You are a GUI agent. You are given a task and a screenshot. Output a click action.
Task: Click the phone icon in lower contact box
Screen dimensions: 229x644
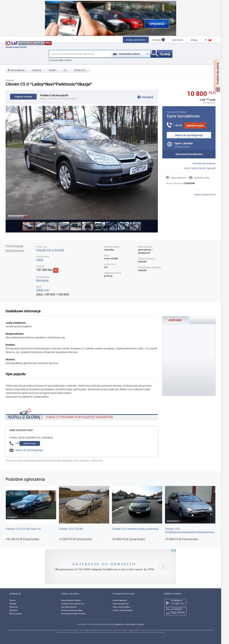click(x=12, y=443)
